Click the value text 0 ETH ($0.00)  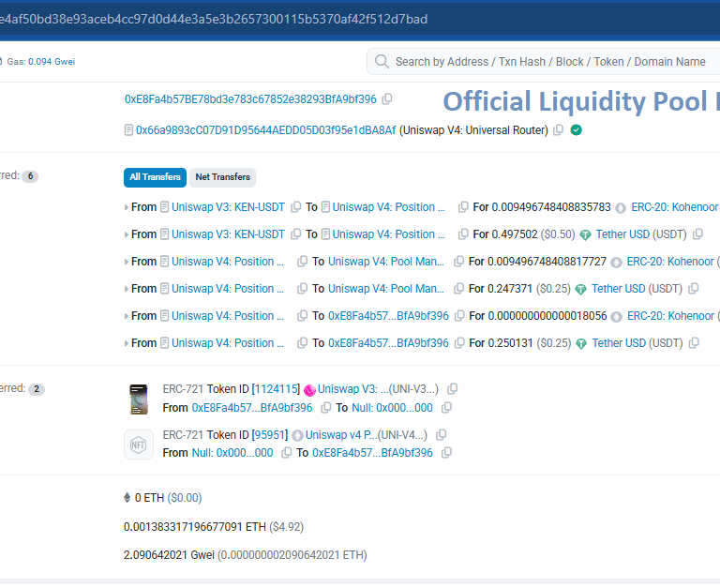(168, 498)
